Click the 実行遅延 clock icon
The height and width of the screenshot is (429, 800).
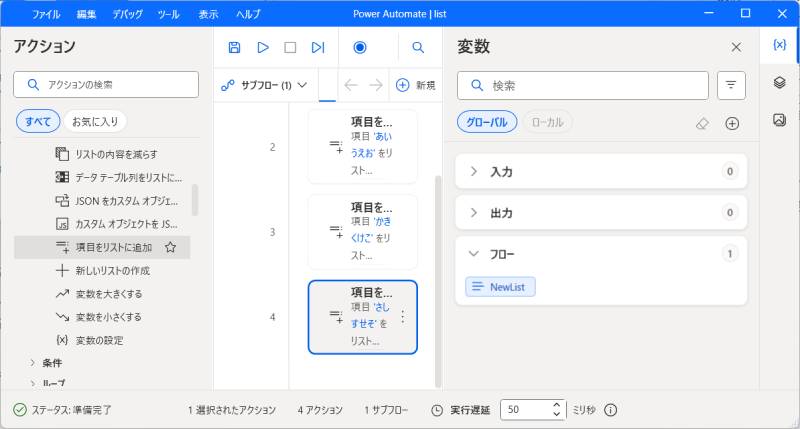437,410
